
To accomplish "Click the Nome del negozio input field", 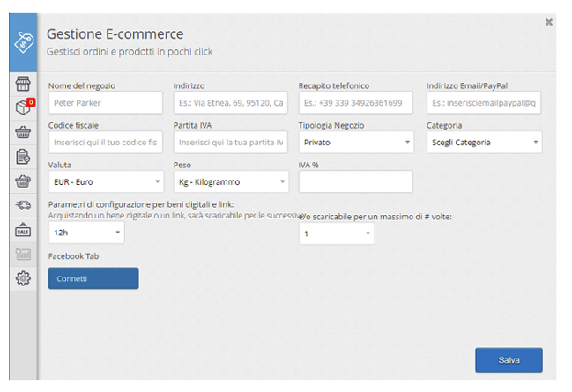I will tap(106, 103).
